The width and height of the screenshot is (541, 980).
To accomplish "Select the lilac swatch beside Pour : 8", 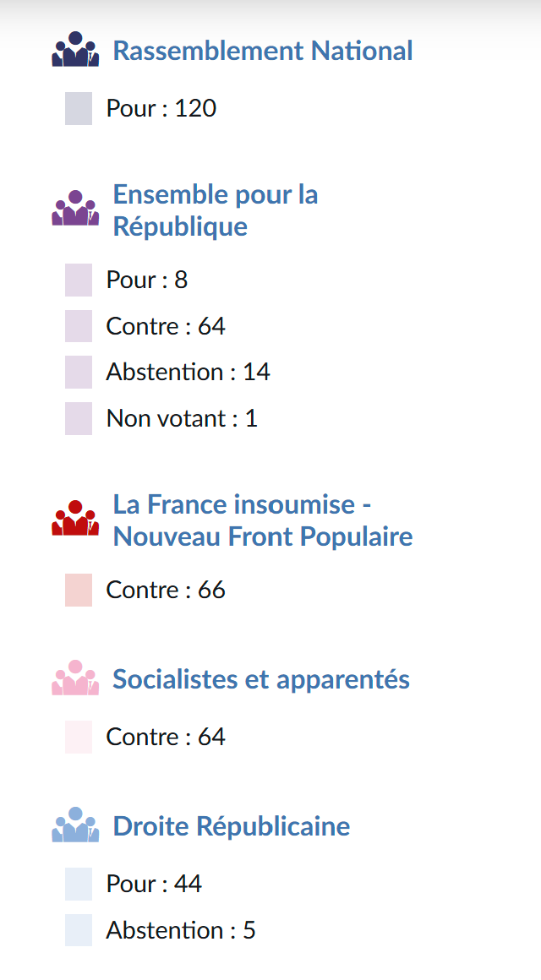I will pos(79,280).
